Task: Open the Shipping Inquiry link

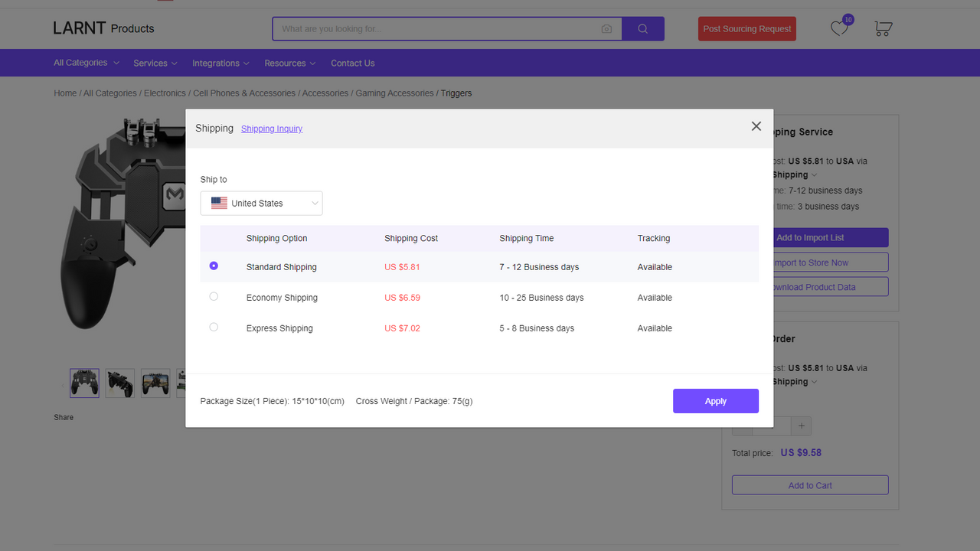Action: pos(271,129)
